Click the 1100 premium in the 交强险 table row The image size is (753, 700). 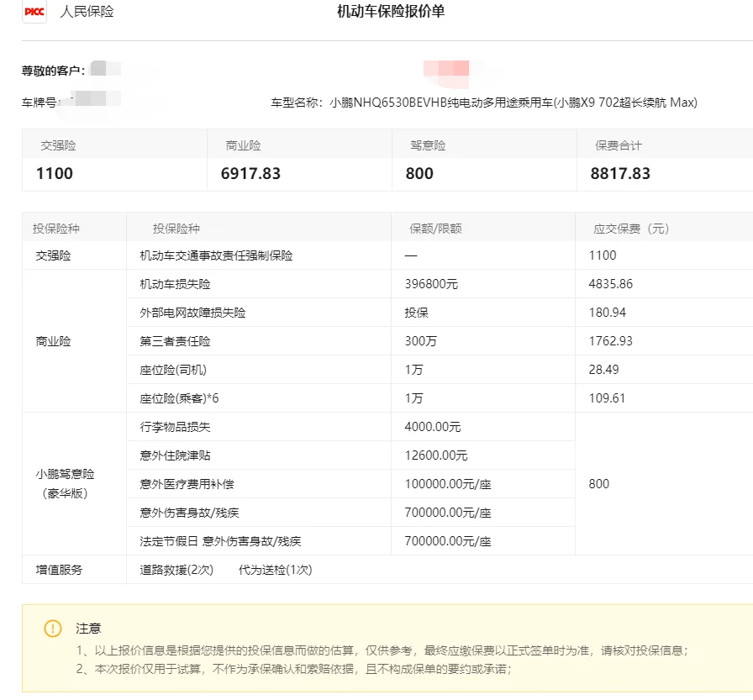pos(603,255)
